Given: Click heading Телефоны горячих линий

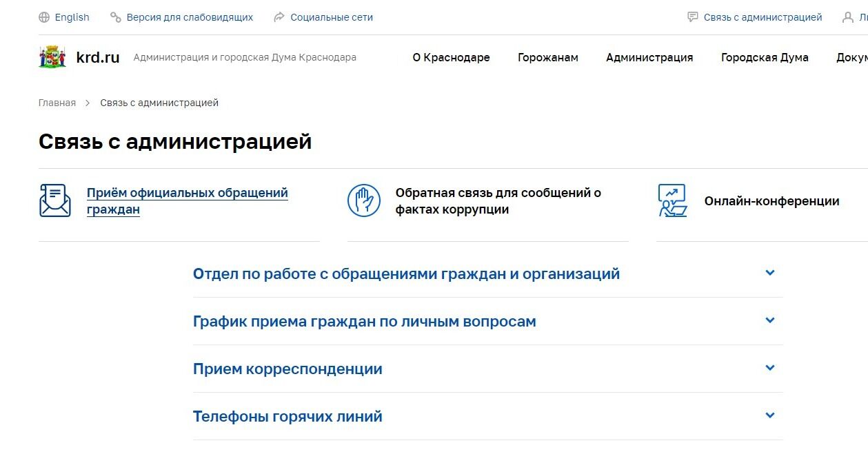Looking at the screenshot, I should click(287, 417).
